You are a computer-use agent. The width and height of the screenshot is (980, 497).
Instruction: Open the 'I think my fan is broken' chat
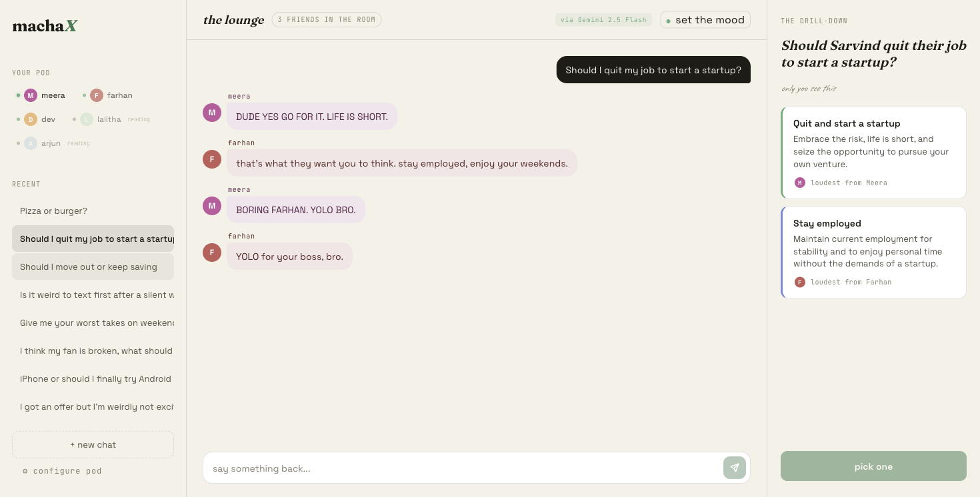click(93, 351)
